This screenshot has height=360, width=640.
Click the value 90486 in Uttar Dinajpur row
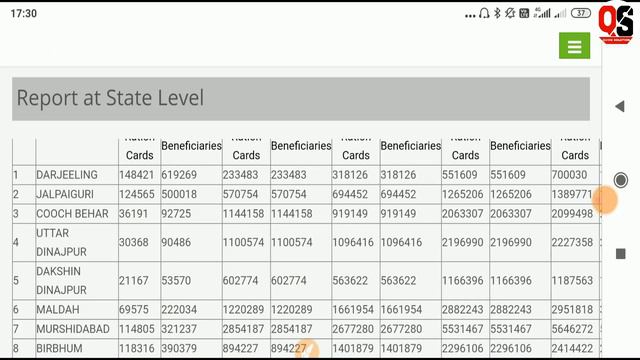pos(176,242)
